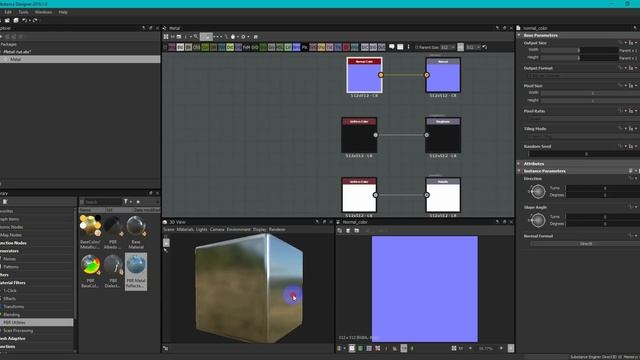Open the parent size width dropdown
640x360 pixels.
click(x=448, y=47)
